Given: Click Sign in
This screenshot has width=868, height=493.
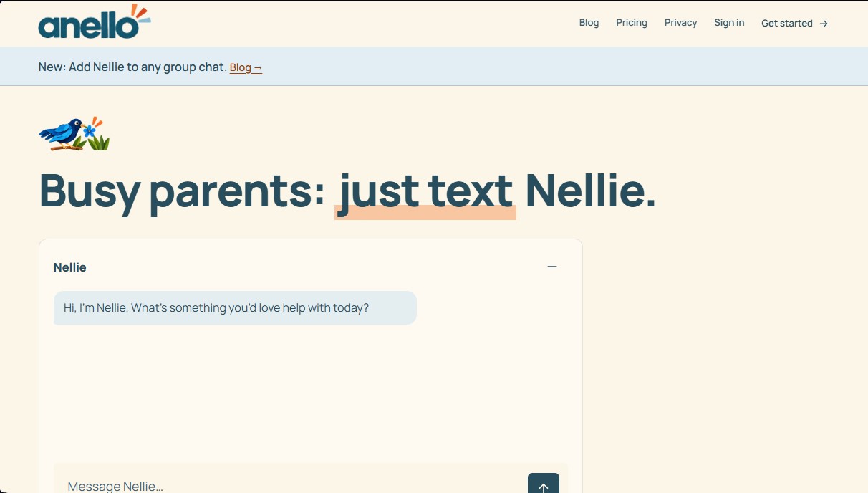Looking at the screenshot, I should click(x=729, y=23).
